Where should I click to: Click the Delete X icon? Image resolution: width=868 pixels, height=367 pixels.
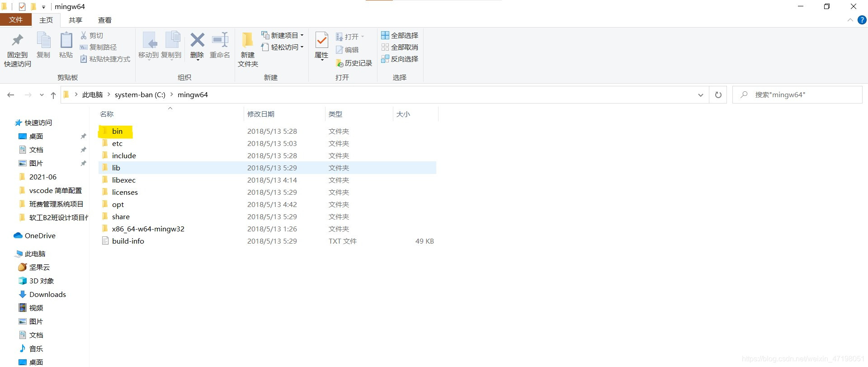pos(198,40)
